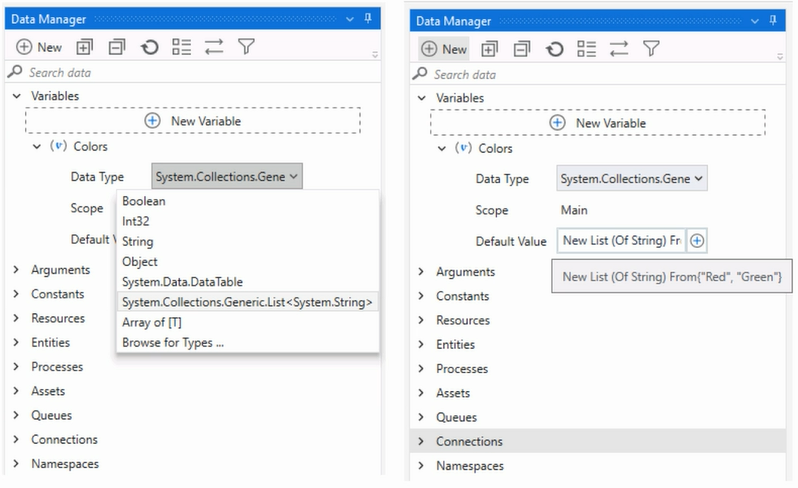Image resolution: width=798 pixels, height=488 pixels.
Task: Open right Data Manager title dropdown arrow
Action: tap(755, 21)
